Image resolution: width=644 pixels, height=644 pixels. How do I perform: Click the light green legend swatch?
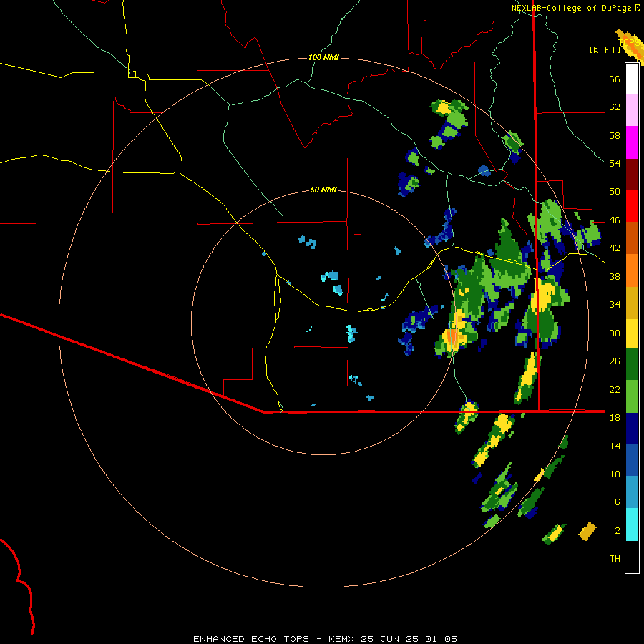coord(632,396)
